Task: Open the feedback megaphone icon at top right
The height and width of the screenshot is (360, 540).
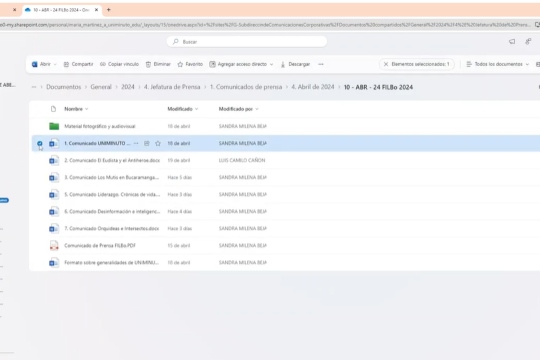Action: click(512, 42)
